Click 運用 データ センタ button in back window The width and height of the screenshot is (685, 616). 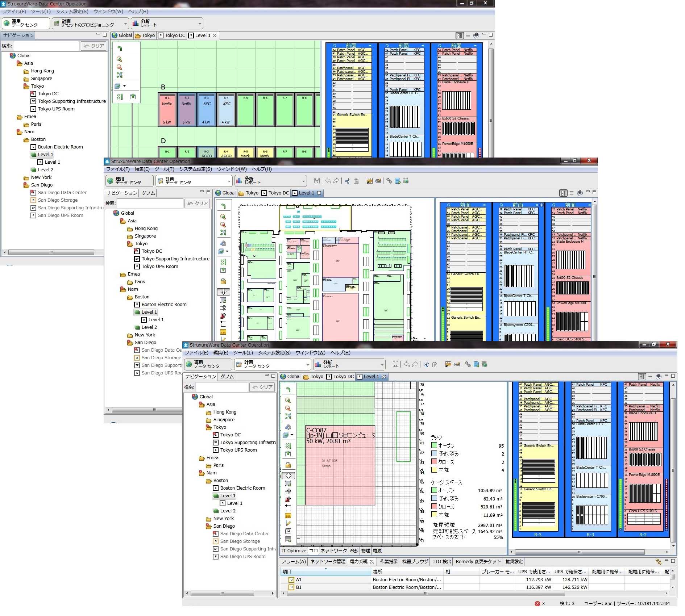(26, 24)
